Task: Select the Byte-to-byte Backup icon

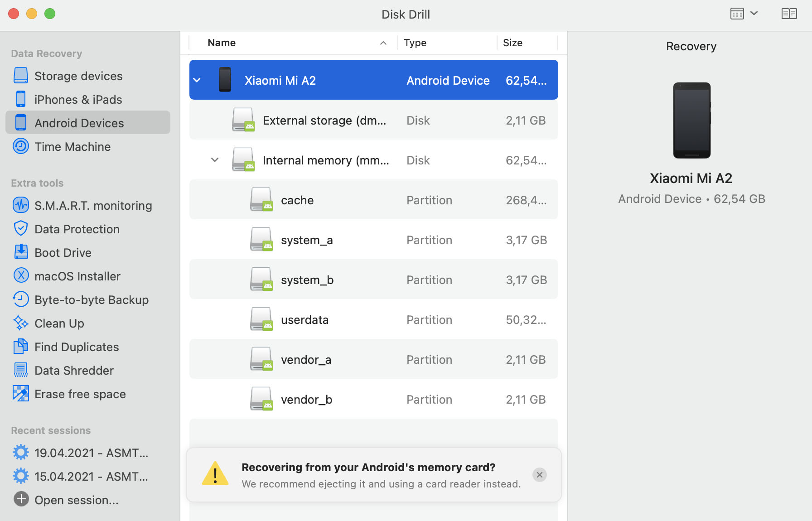Action: point(21,299)
